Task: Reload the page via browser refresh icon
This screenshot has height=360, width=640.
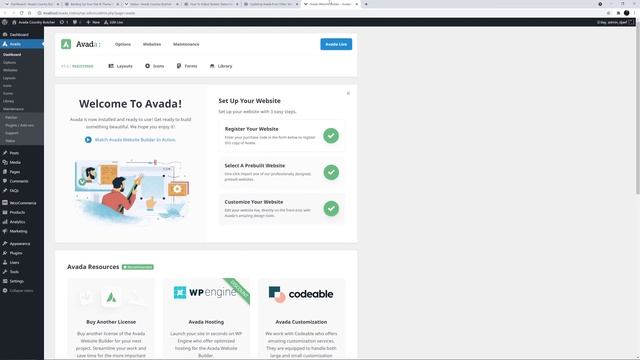Action: point(22,13)
